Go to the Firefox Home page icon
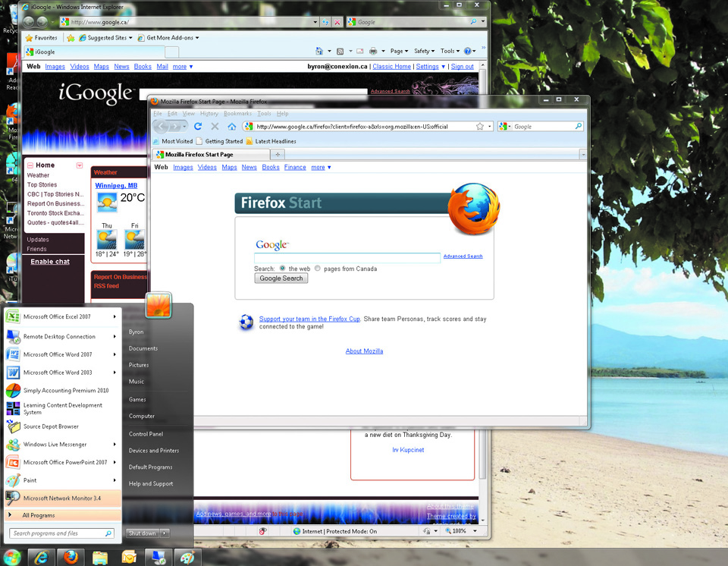 pyautogui.click(x=232, y=127)
